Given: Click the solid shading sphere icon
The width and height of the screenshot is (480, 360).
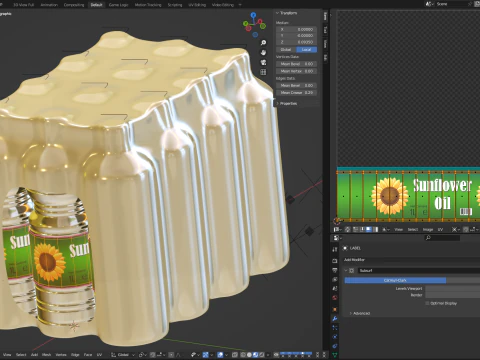Looking at the screenshot, I should (x=249, y=355).
